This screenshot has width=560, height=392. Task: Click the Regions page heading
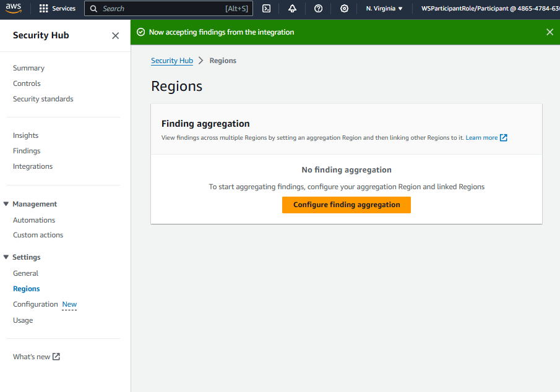(177, 87)
